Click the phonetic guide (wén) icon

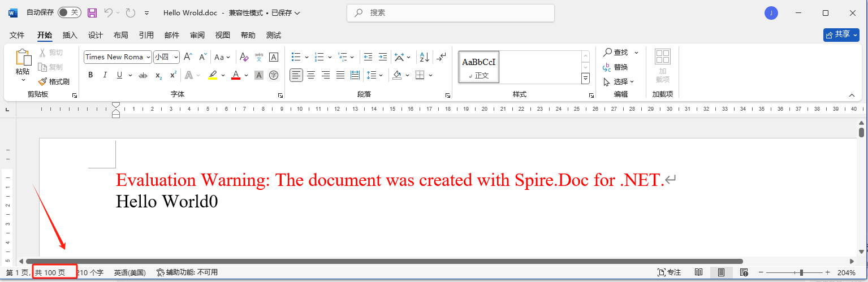pos(259,57)
